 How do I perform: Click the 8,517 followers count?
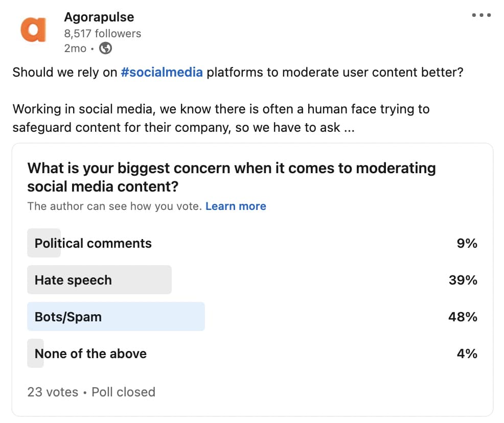(103, 33)
